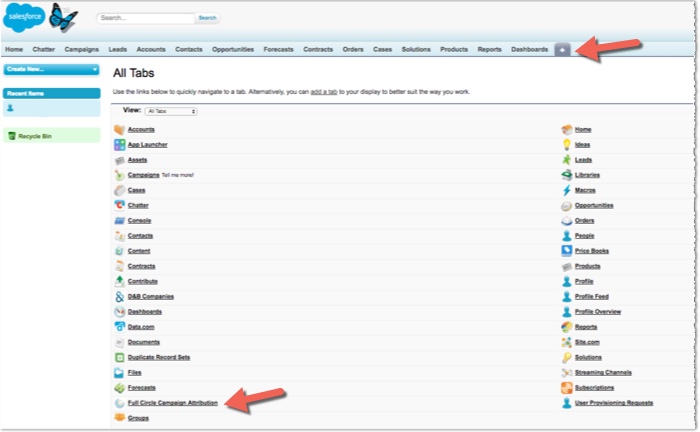Click the Macros lightning bolt icon
700x432 pixels.
coord(566,190)
